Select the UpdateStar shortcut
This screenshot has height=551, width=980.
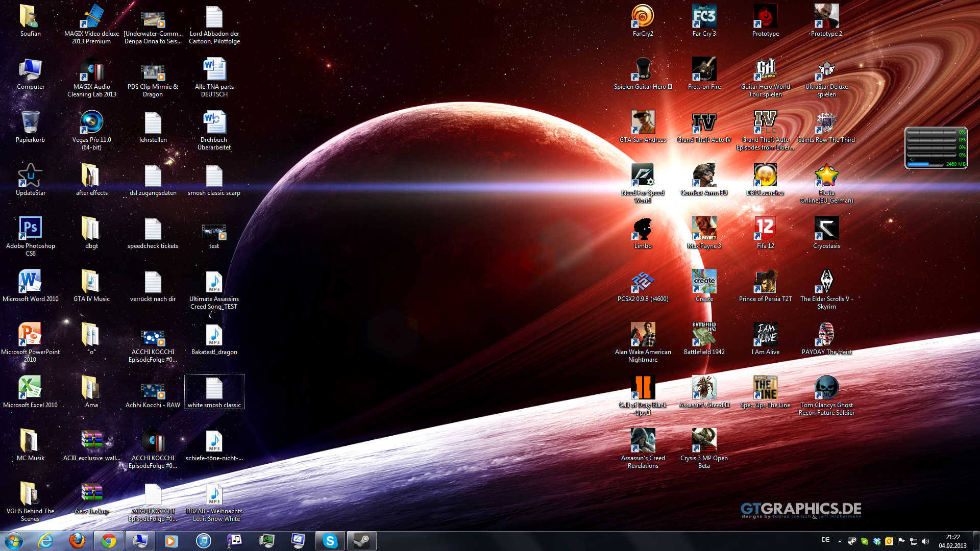pyautogui.click(x=30, y=180)
